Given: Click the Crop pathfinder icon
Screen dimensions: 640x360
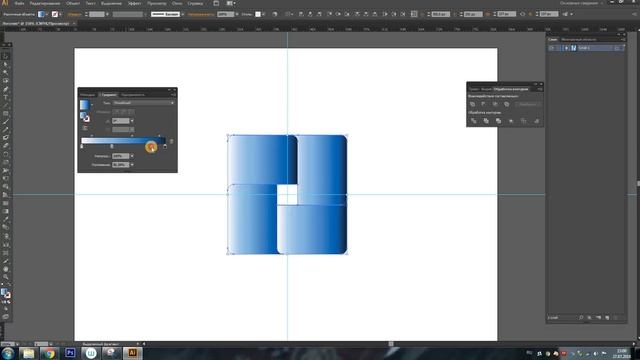Looking at the screenshot, I should (511, 121).
